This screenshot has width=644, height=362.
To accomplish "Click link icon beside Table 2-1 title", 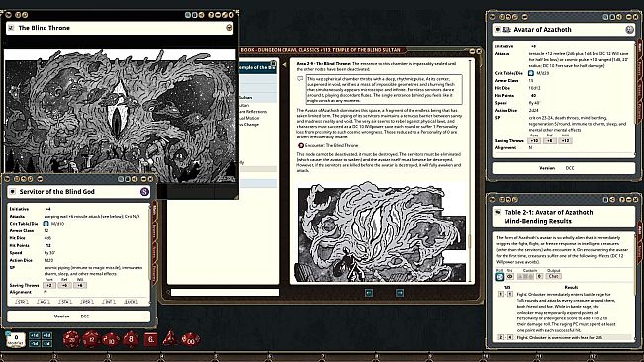I will pos(498,213).
